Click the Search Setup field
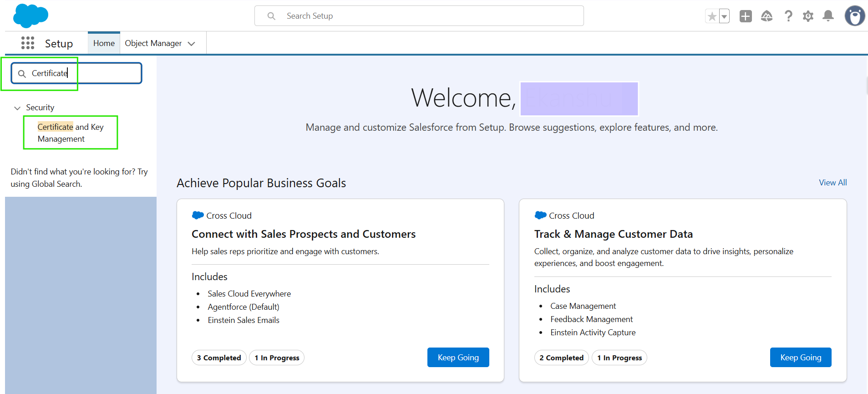Image resolution: width=868 pixels, height=394 pixels. (x=419, y=16)
